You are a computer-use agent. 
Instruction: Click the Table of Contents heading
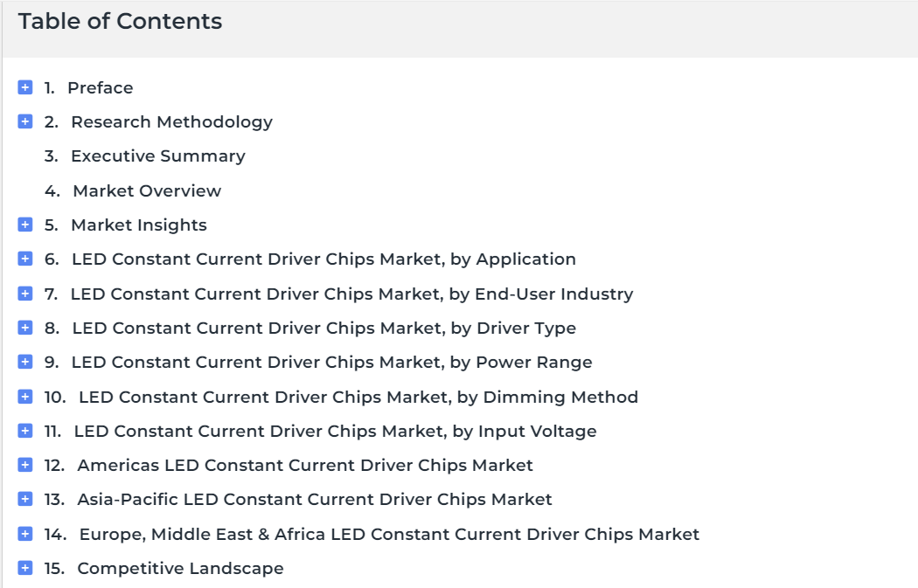tap(121, 22)
